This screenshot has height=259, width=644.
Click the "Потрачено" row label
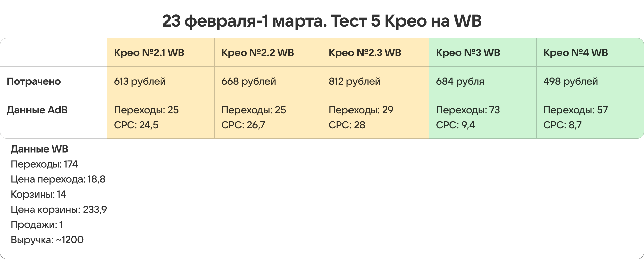point(34,81)
